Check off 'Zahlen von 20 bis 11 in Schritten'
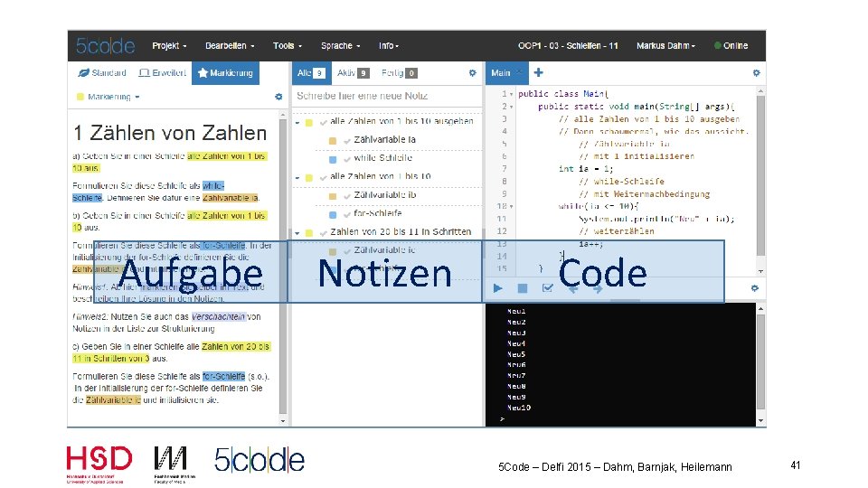Viewport: 868px width, 488px height. coord(324,233)
